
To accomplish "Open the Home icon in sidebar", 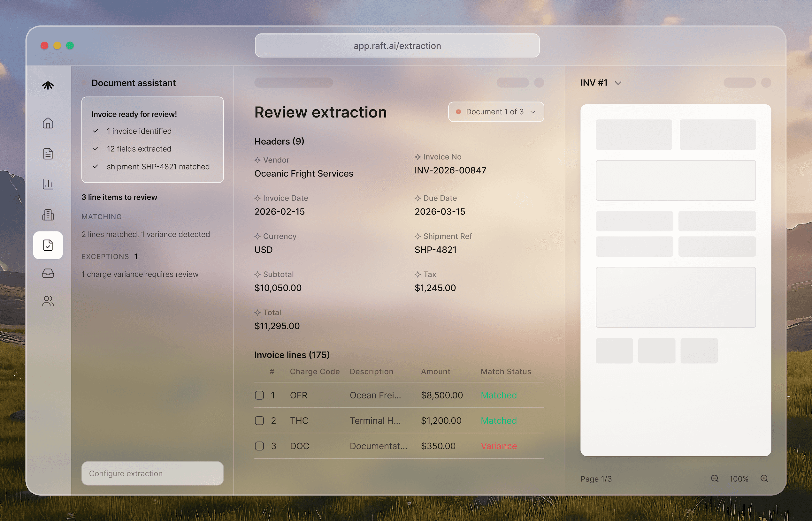I will pos(48,123).
